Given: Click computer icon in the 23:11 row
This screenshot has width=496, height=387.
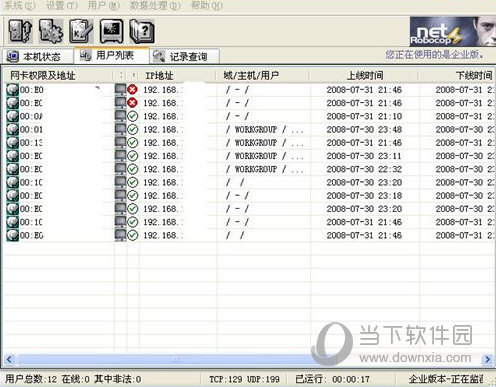Looking at the screenshot, I should (x=120, y=156).
